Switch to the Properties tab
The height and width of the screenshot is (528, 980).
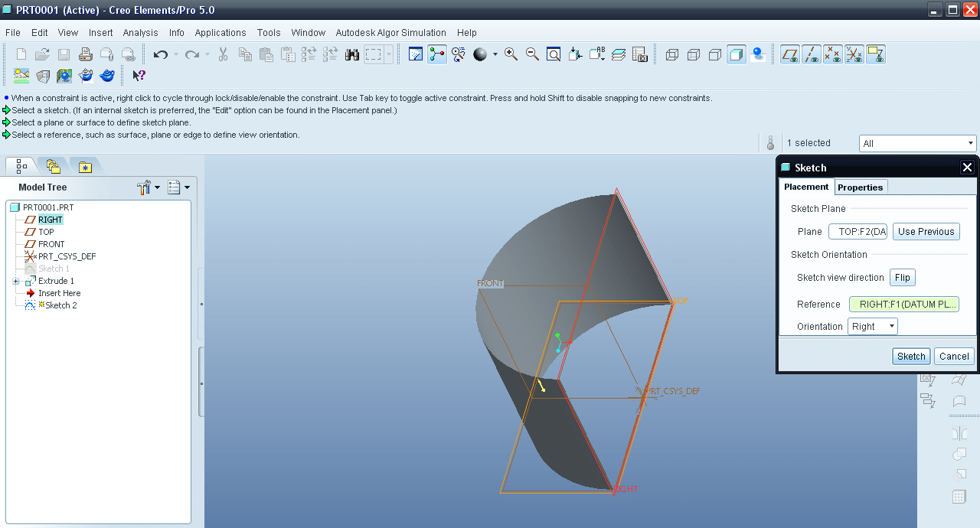tap(861, 187)
